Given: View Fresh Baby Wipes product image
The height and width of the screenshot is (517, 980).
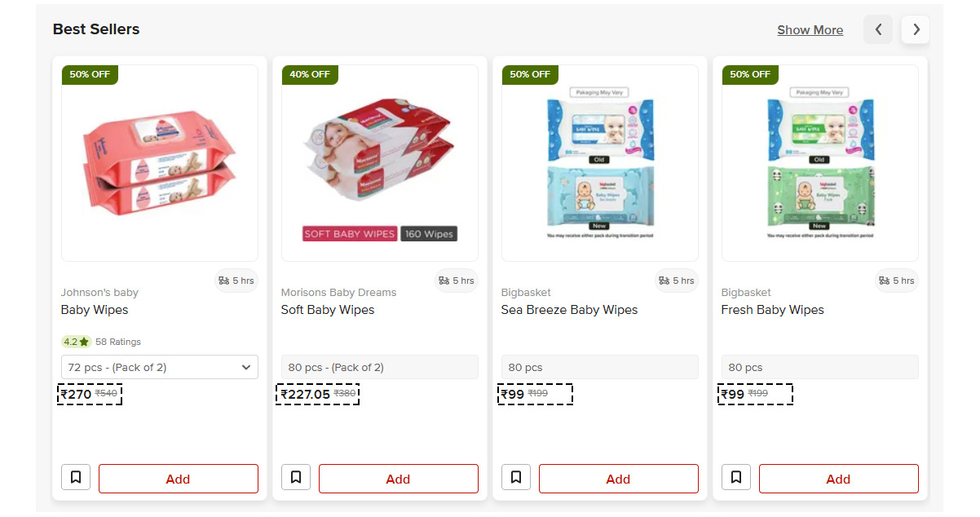Looking at the screenshot, I should click(820, 163).
